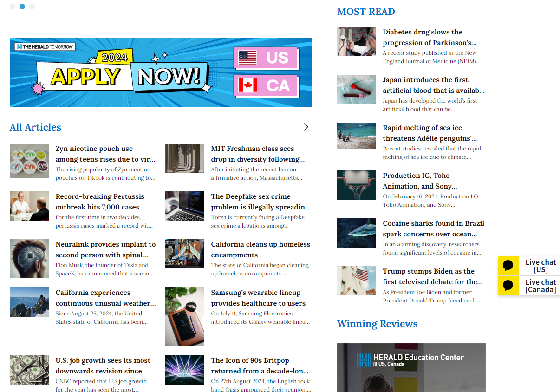Click the homeless encampments thumbnail

tap(185, 254)
